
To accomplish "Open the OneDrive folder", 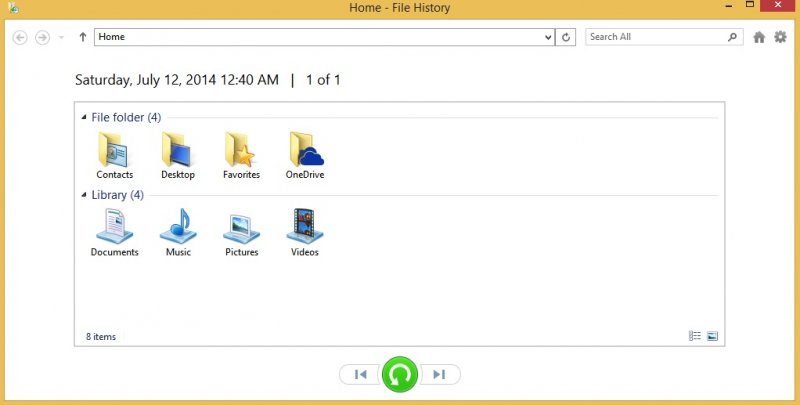I will point(305,156).
